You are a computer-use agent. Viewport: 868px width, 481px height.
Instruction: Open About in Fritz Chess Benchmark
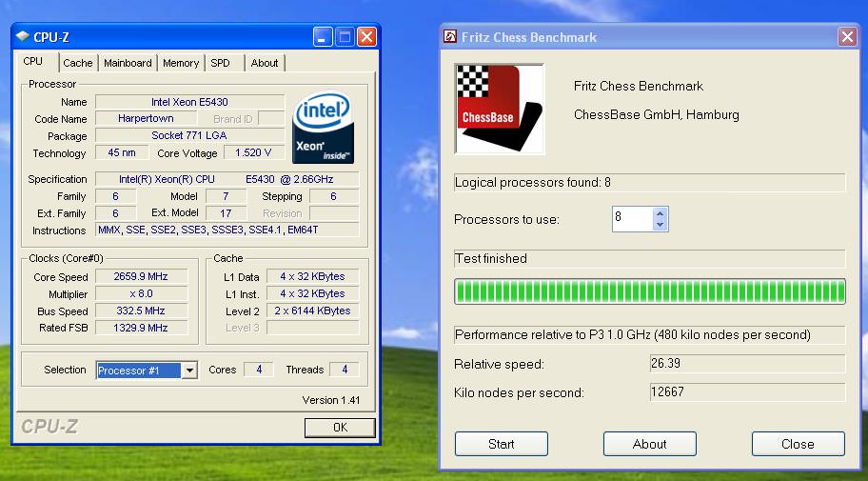[650, 444]
